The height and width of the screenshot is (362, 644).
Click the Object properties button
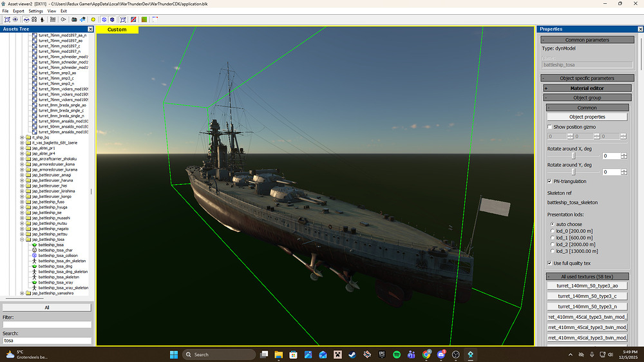pos(587,117)
